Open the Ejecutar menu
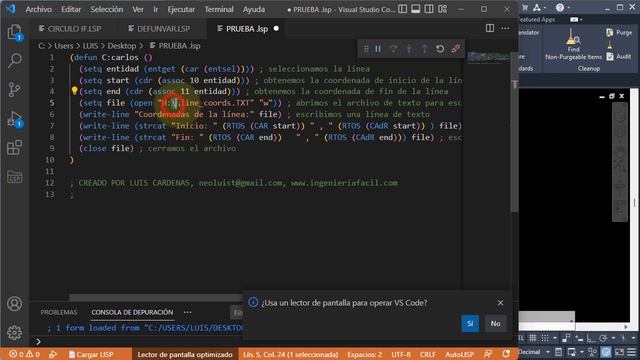The width and height of the screenshot is (640, 360). click(181, 9)
